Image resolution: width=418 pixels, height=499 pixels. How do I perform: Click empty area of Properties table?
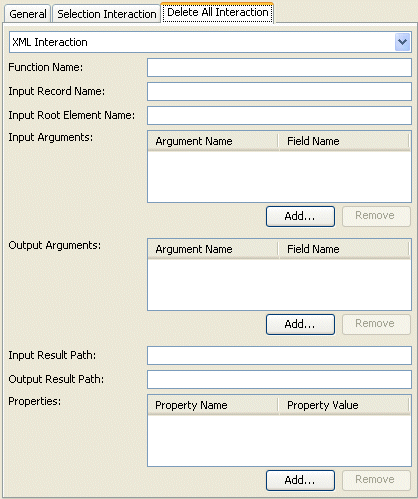279,440
